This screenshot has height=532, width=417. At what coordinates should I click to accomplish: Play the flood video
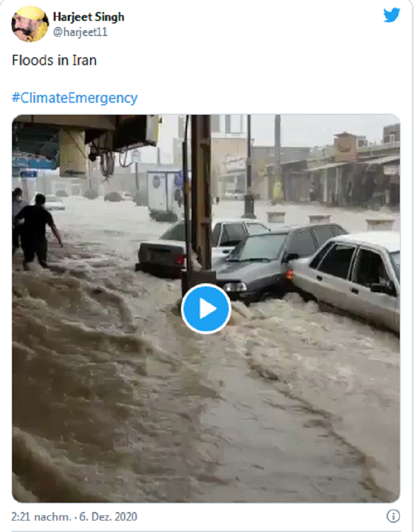pos(206,309)
